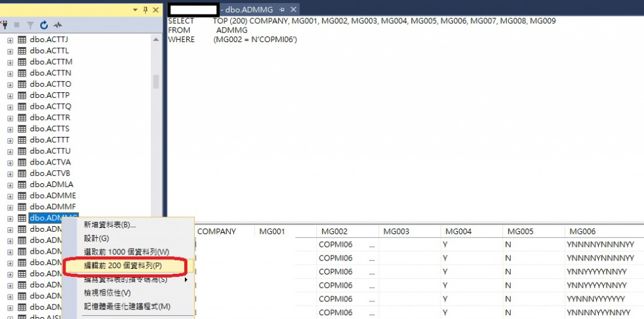Expand the dbo.ACTTN table node
Screen dimensions: 644x319
pos(10,73)
